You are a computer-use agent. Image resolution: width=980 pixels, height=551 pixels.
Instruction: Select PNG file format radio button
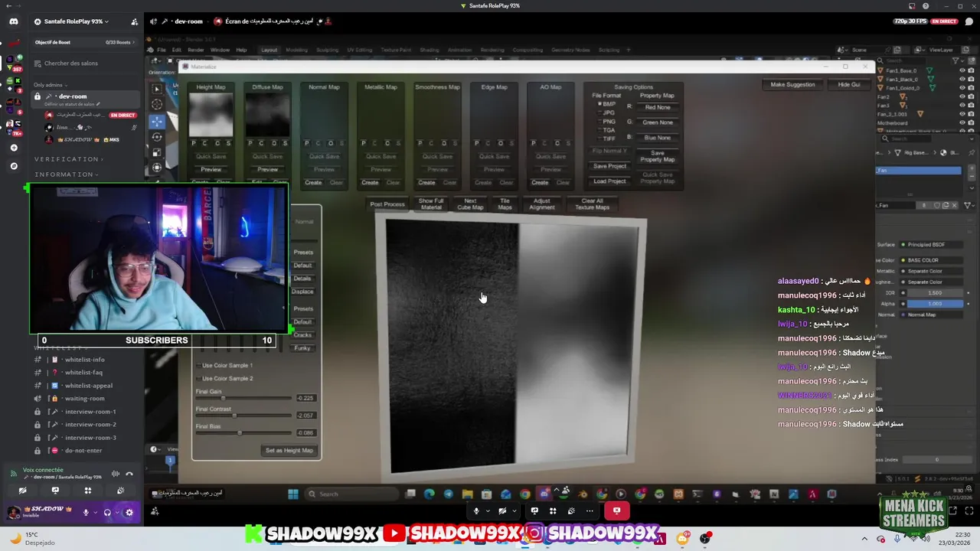pyautogui.click(x=599, y=122)
